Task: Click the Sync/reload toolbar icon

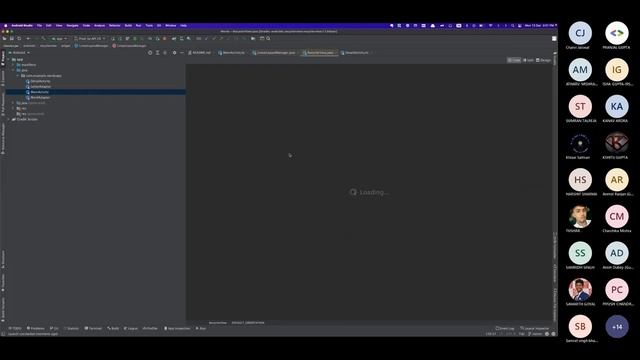Action: [x=19, y=38]
